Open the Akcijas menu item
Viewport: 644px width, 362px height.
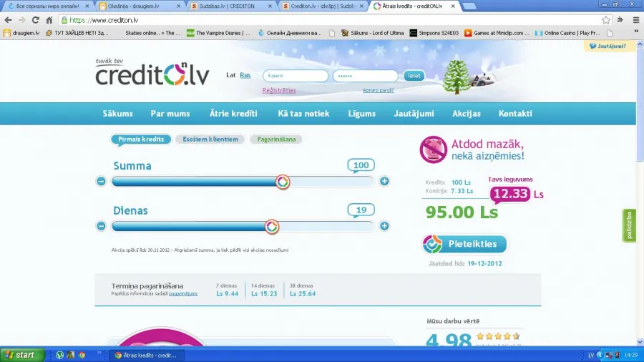pyautogui.click(x=467, y=114)
